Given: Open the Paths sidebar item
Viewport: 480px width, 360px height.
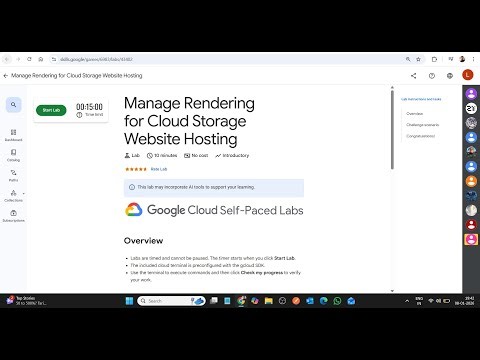Looking at the screenshot, I should pyautogui.click(x=13, y=176).
